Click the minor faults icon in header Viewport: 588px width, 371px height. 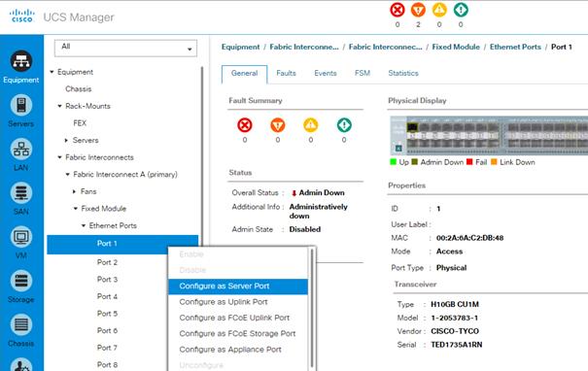coord(439,10)
